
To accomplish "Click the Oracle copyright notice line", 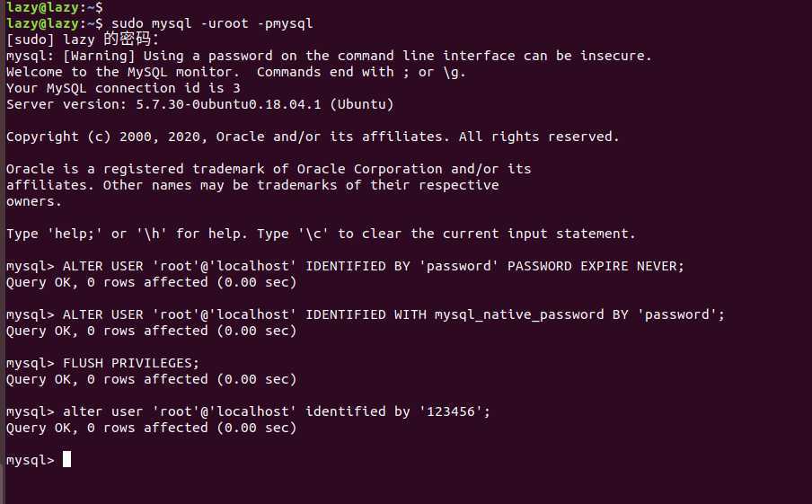I will (x=313, y=137).
